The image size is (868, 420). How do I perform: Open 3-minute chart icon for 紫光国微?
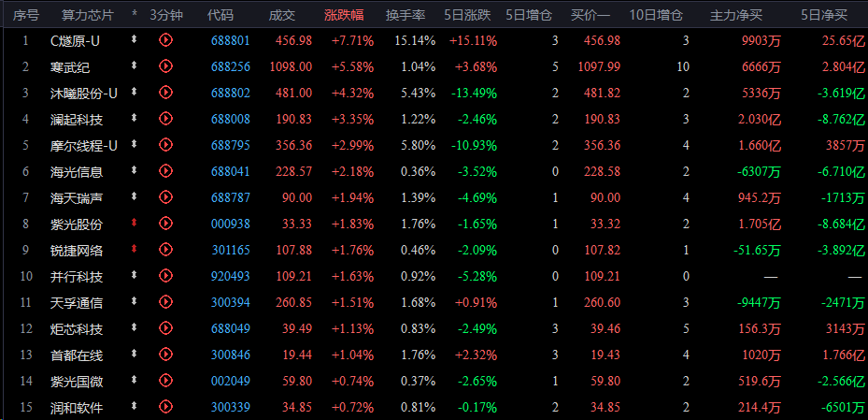[x=165, y=382]
